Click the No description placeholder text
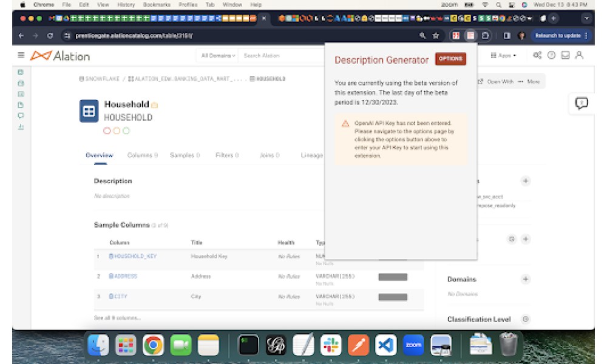This screenshot has height=364, width=607. [112, 196]
